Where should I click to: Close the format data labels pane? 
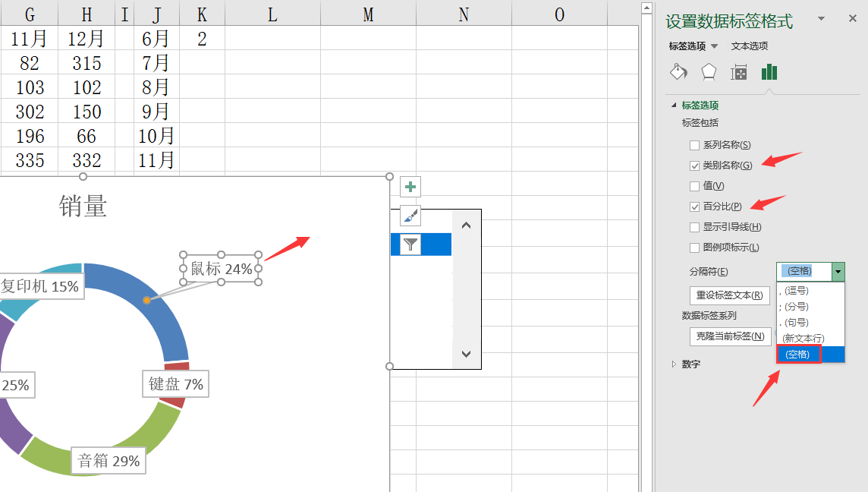pos(853,19)
